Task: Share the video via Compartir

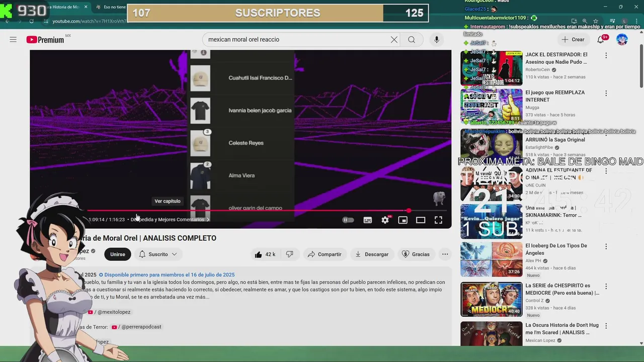Action: tap(325, 254)
